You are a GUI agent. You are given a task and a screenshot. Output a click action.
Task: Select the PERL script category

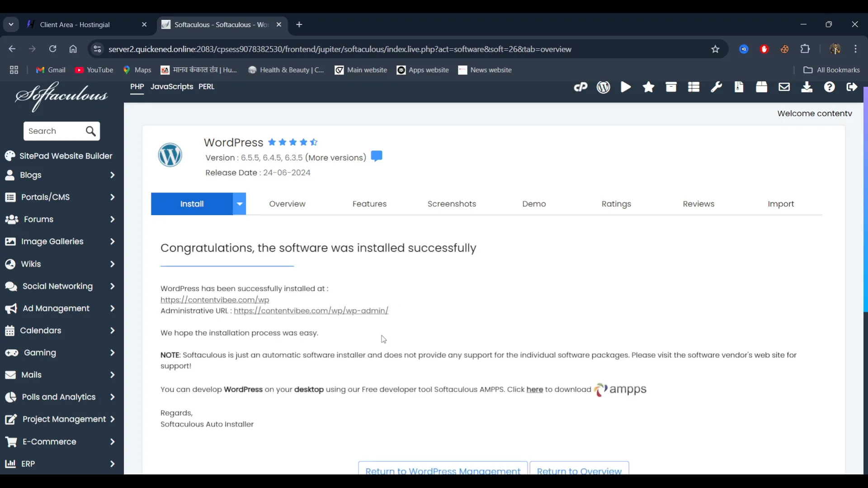tap(207, 87)
